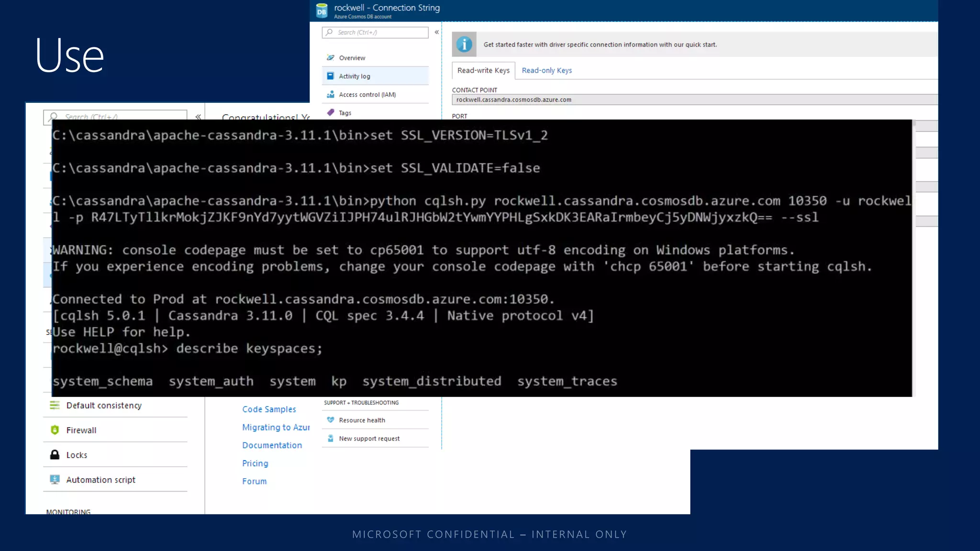
Task: Click the Forum link
Action: pos(254,481)
